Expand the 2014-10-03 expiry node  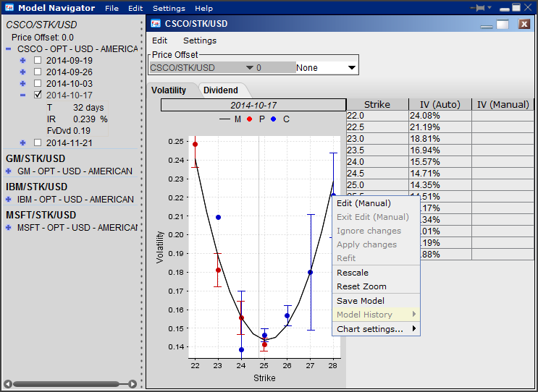point(23,83)
